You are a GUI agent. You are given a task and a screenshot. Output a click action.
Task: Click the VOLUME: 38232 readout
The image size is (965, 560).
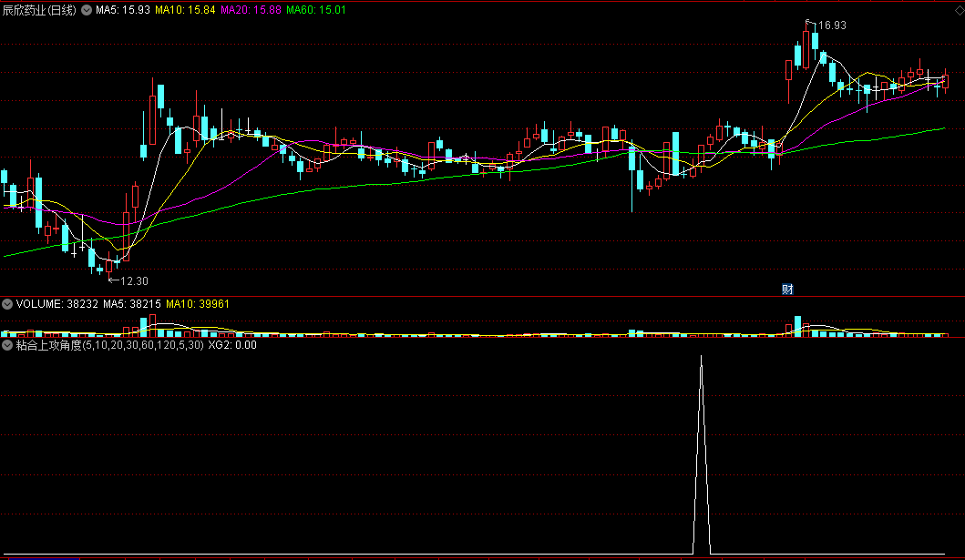click(x=57, y=303)
